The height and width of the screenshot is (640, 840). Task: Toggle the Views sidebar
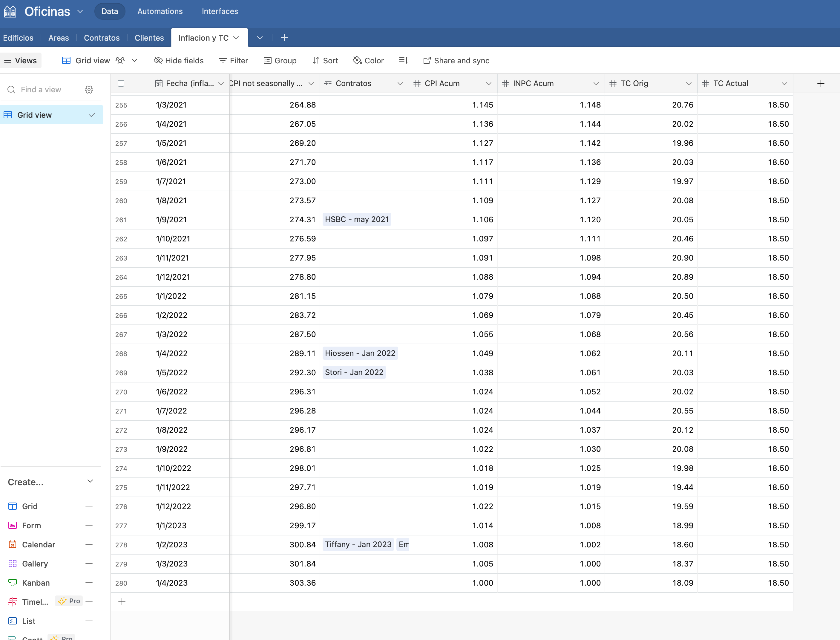coord(21,61)
